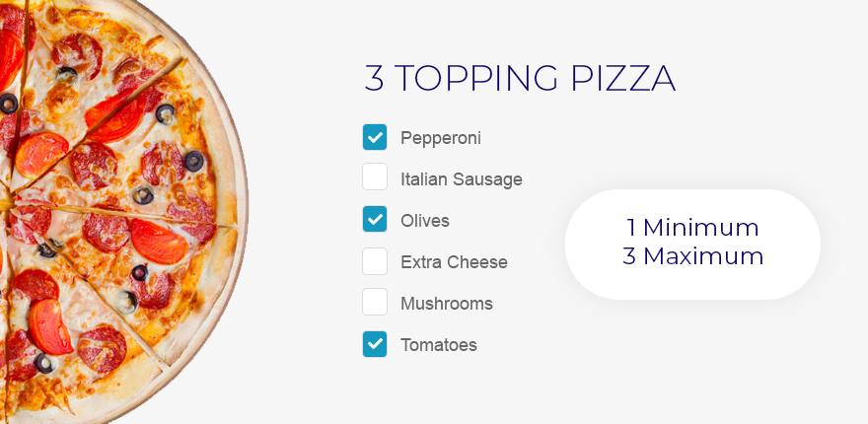Click the white rounded minimum/maximum badge
The width and height of the screenshot is (868, 424).
point(692,245)
